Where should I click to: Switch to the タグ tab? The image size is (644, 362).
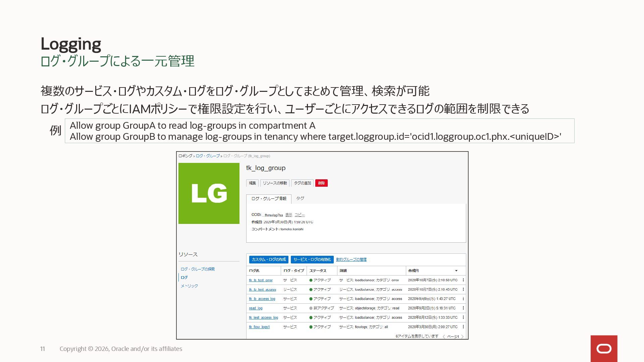click(x=300, y=198)
